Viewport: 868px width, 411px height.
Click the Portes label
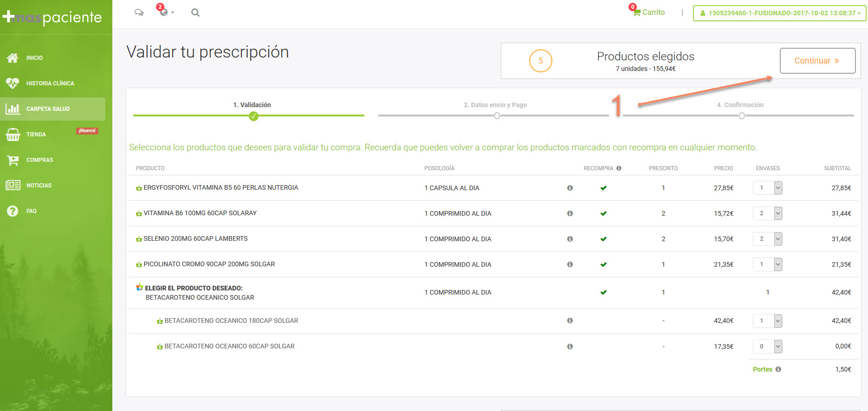pos(763,369)
